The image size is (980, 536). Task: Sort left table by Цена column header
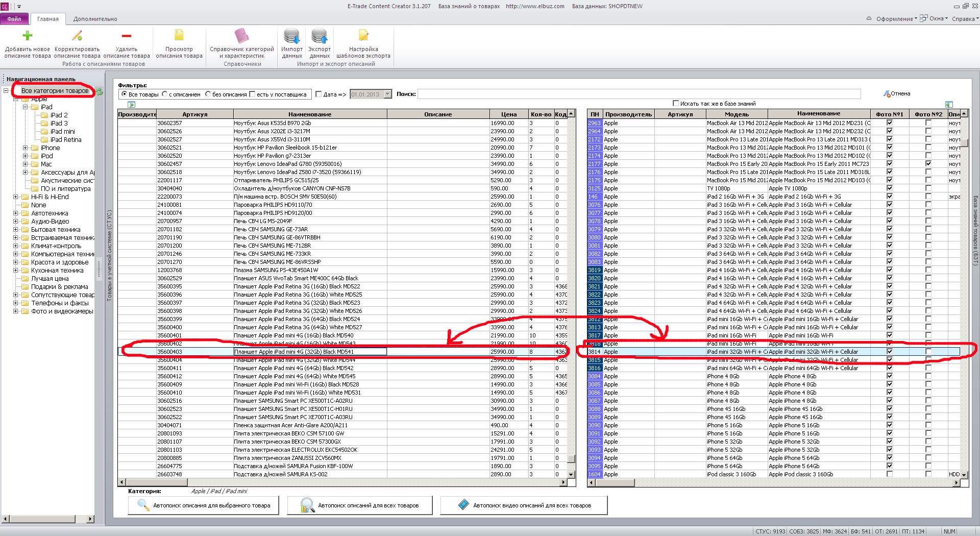(509, 114)
